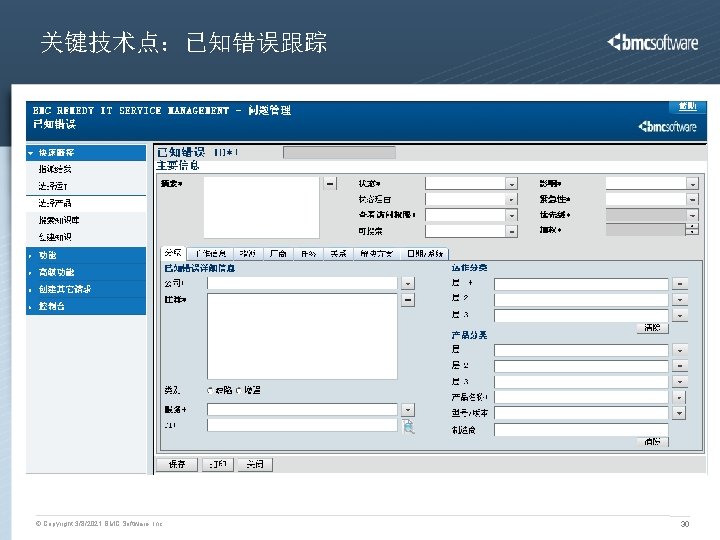Open 产品分类 层 1 dropdown
This screenshot has width=720, height=540.
click(x=680, y=350)
